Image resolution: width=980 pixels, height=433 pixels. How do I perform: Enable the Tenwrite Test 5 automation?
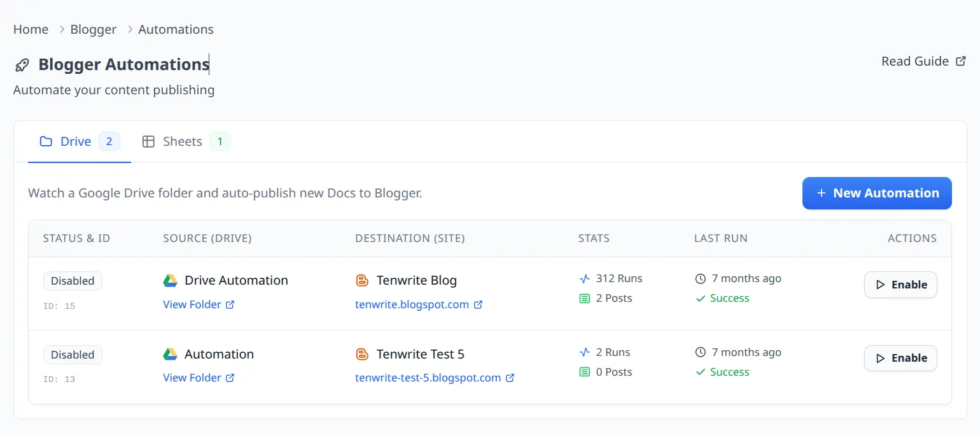pos(900,358)
